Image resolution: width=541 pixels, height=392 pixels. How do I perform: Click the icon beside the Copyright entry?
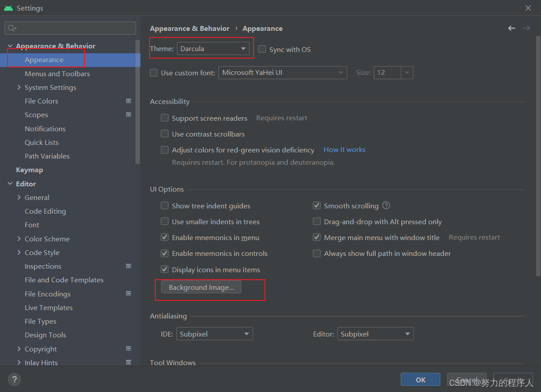click(x=128, y=348)
